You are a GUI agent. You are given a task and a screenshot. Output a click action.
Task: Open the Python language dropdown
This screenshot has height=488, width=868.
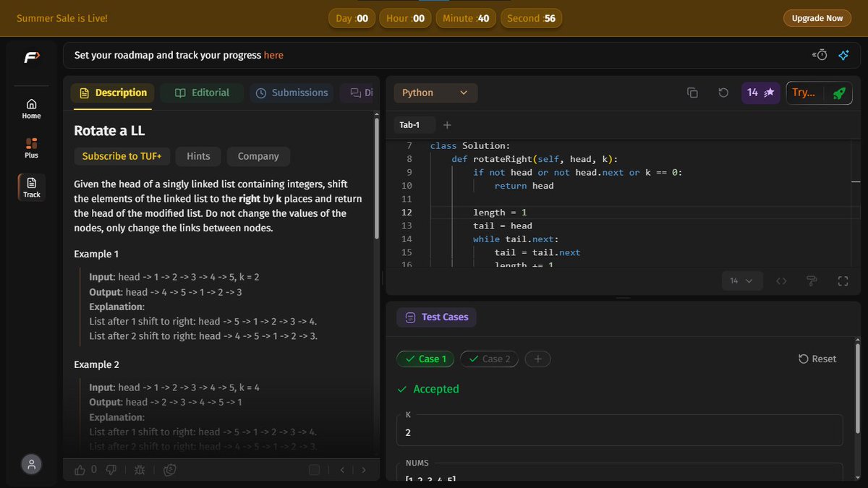(x=435, y=93)
